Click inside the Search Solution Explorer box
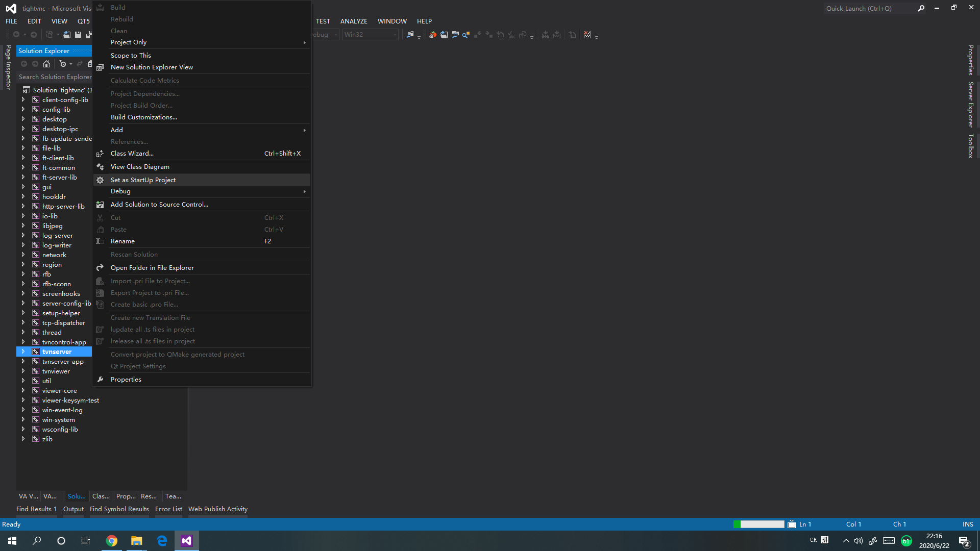The height and width of the screenshot is (551, 980). (54, 77)
